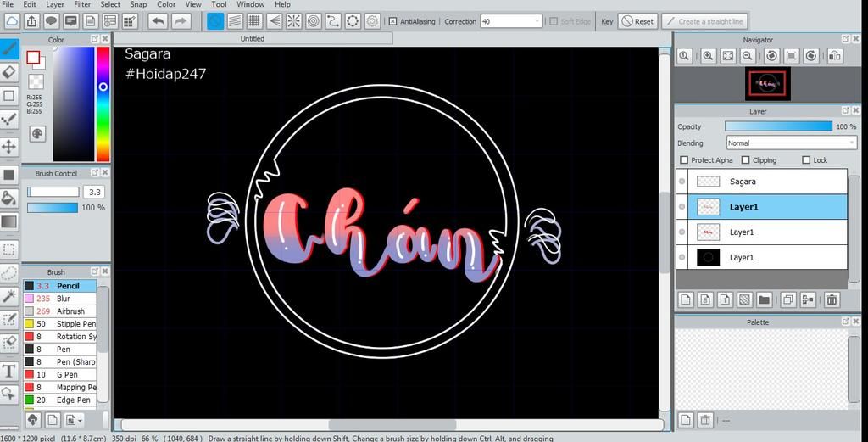The width and height of the screenshot is (868, 442).
Task: Click the Reset key button
Action: (637, 21)
